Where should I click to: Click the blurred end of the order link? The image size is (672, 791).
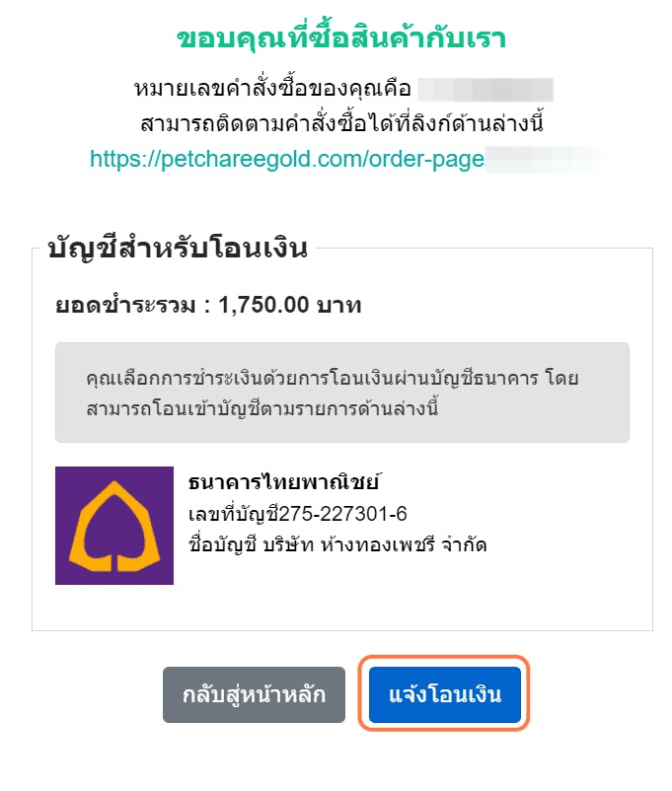tap(544, 160)
